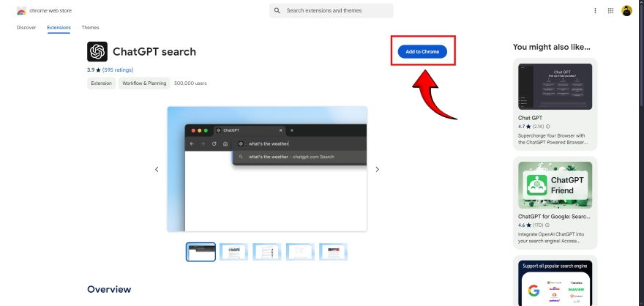This screenshot has height=306, width=644.
Task: Select the third screenshot thumbnail
Action: (x=267, y=252)
